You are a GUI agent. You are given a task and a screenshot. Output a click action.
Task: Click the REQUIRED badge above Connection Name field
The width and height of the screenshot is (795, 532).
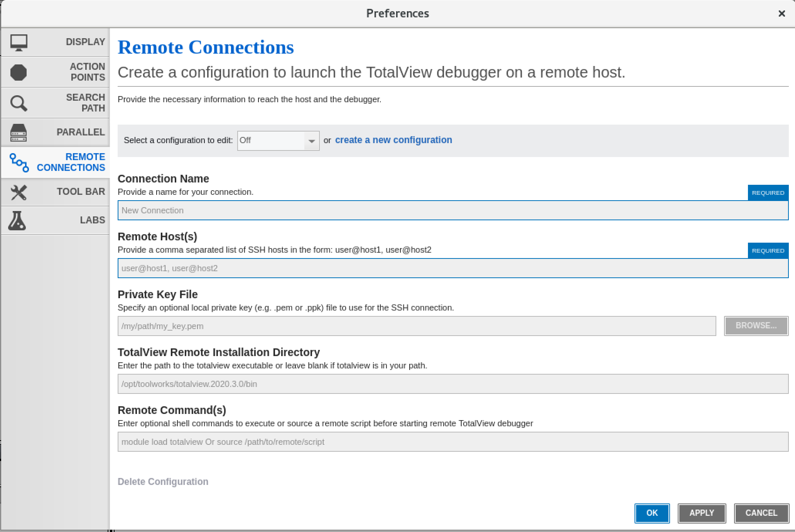point(768,193)
